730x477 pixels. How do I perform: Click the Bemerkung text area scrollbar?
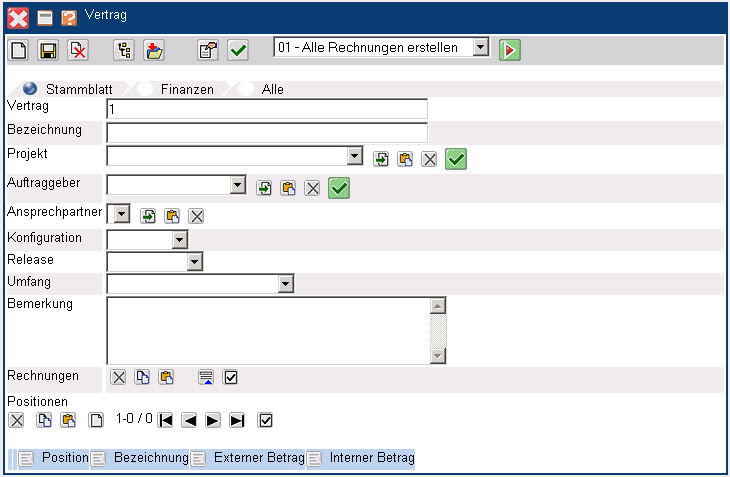437,331
